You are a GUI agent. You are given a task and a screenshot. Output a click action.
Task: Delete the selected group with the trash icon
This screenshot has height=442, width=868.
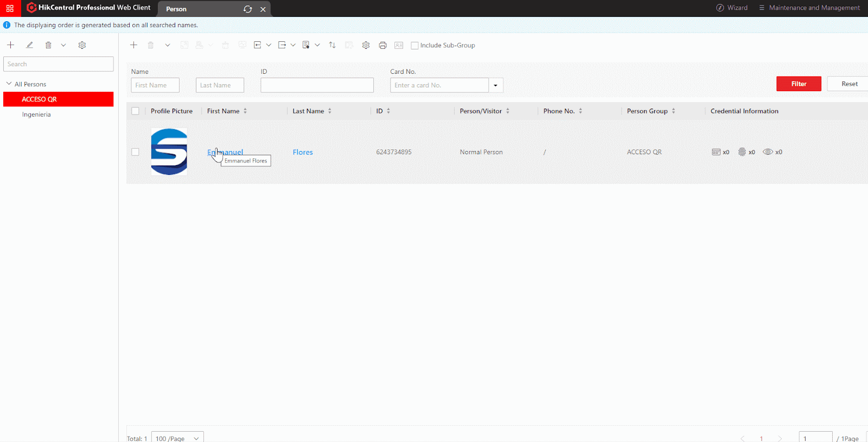click(48, 45)
